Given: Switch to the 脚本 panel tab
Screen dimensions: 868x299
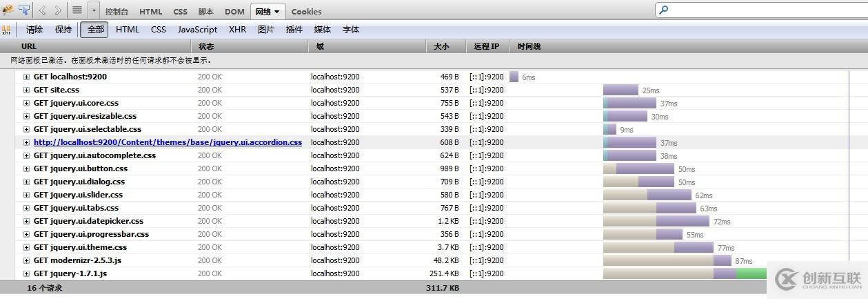Looking at the screenshot, I should 205,12.
